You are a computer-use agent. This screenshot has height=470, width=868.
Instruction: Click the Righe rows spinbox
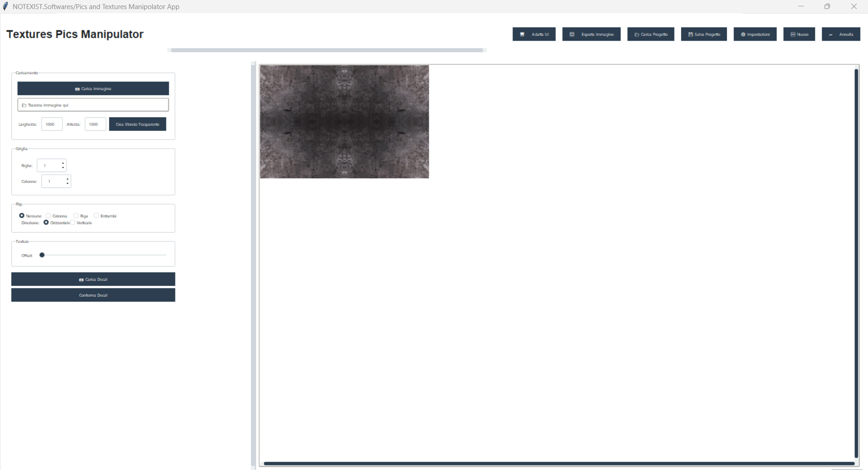pos(52,165)
